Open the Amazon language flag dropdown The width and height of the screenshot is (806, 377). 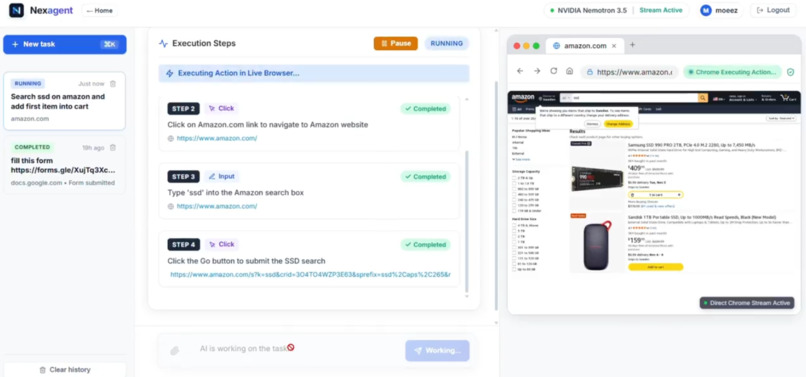[718, 98]
